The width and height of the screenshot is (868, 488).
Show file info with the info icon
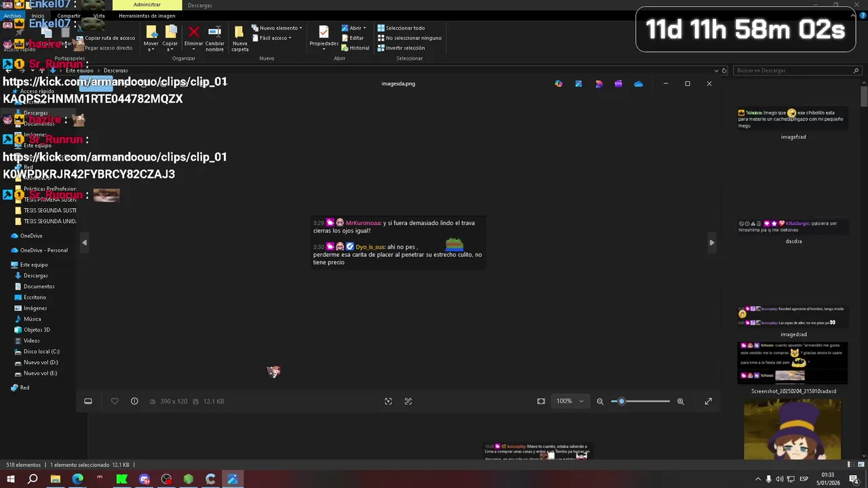134,401
